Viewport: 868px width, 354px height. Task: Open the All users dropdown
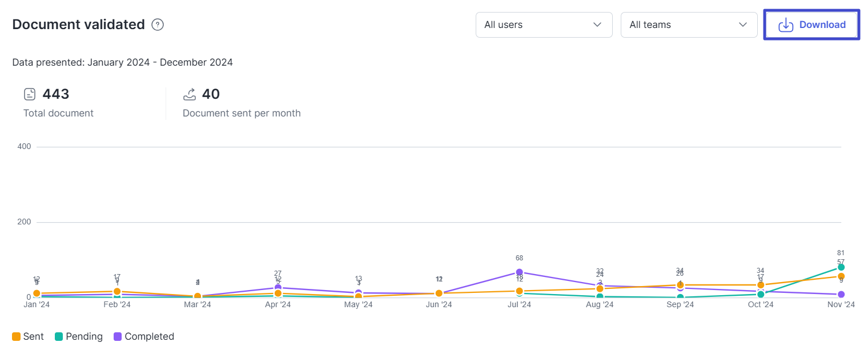[544, 25]
